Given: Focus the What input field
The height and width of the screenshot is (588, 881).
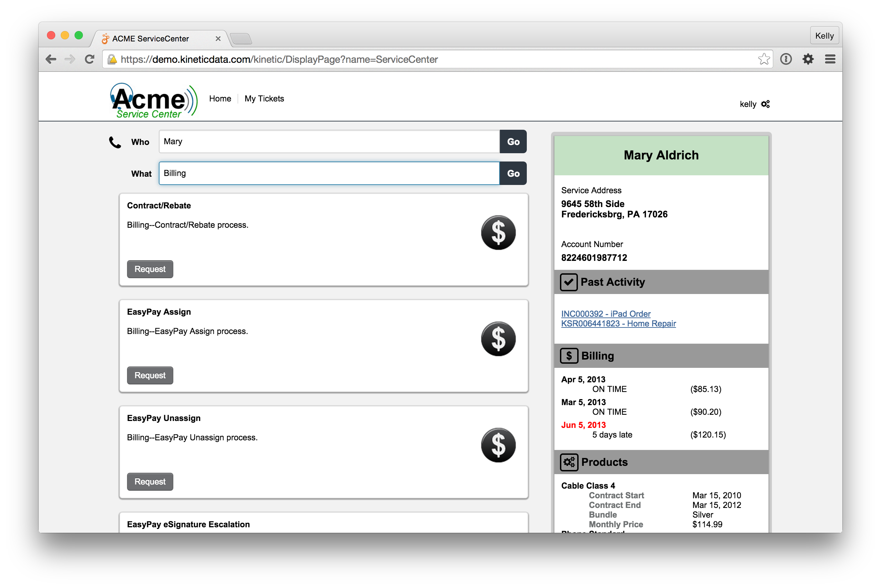Looking at the screenshot, I should click(329, 173).
